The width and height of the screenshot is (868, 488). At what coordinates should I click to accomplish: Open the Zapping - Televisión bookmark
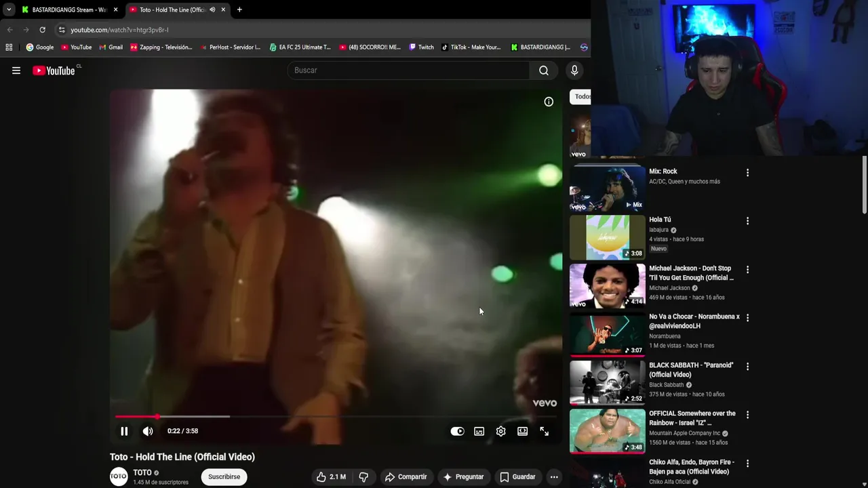coord(161,47)
